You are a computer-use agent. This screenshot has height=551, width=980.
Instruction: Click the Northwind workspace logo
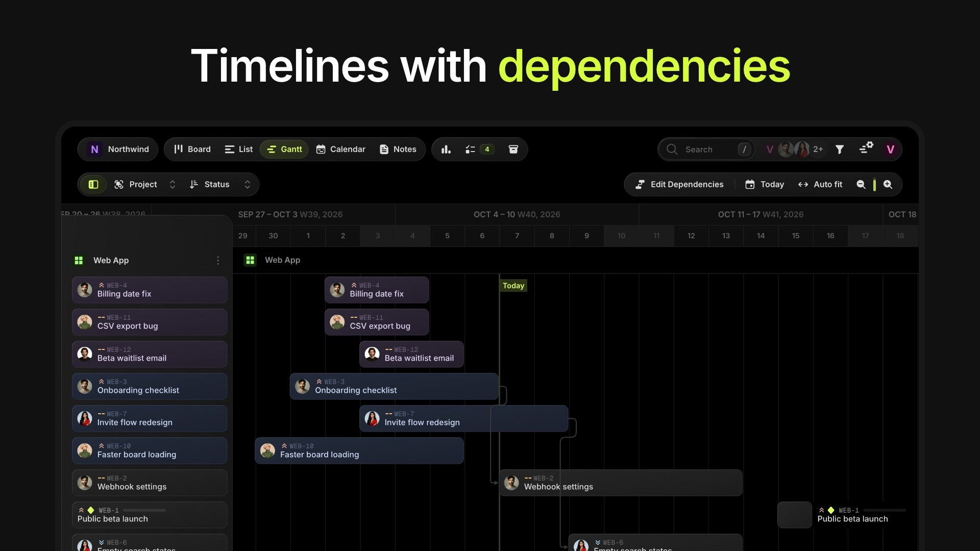[x=94, y=149]
